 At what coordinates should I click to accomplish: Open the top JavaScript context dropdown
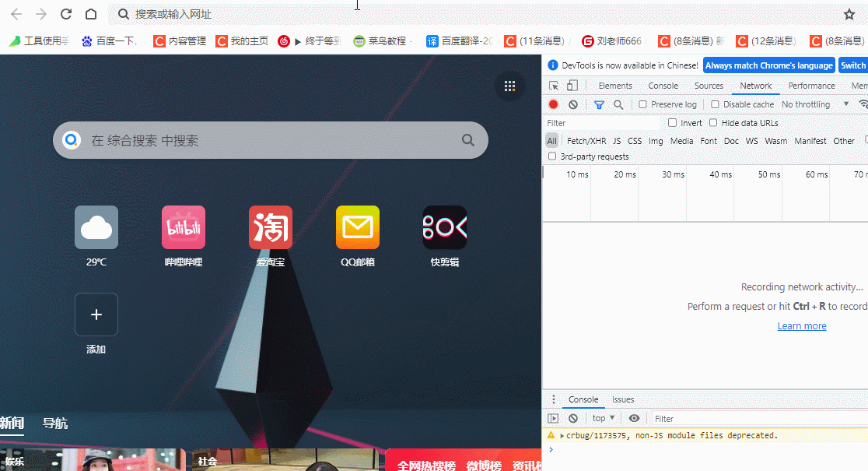click(x=604, y=418)
